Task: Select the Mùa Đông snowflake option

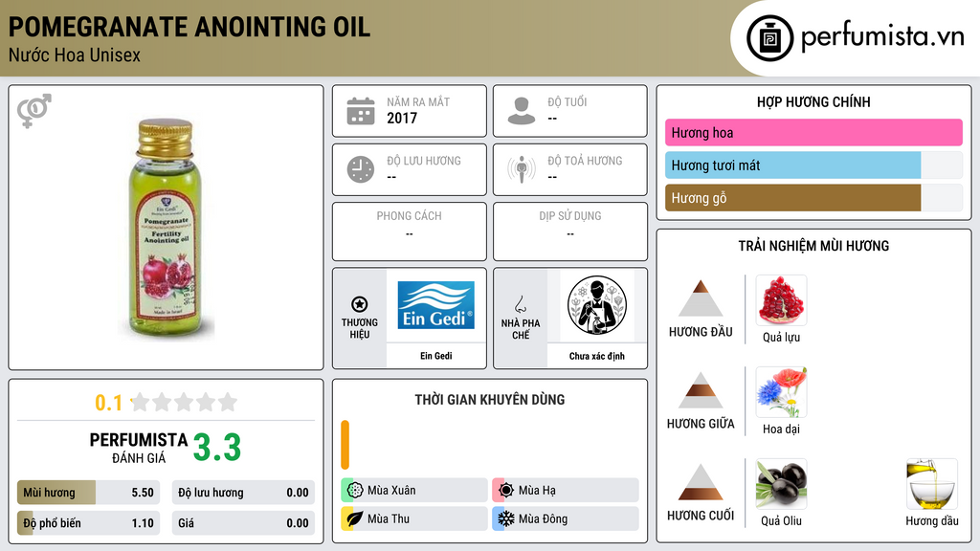Action: [566, 518]
